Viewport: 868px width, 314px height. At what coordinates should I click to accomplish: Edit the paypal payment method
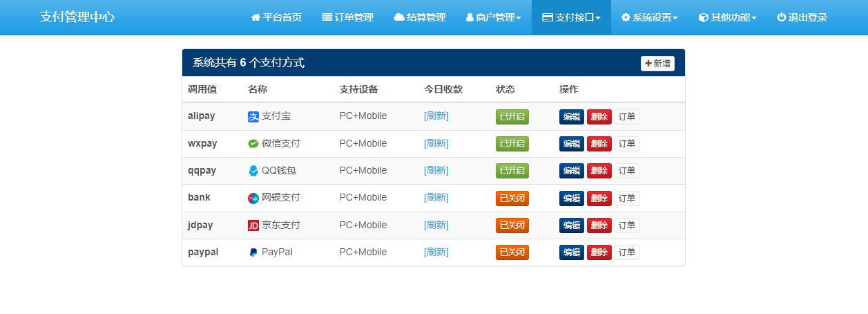point(572,252)
